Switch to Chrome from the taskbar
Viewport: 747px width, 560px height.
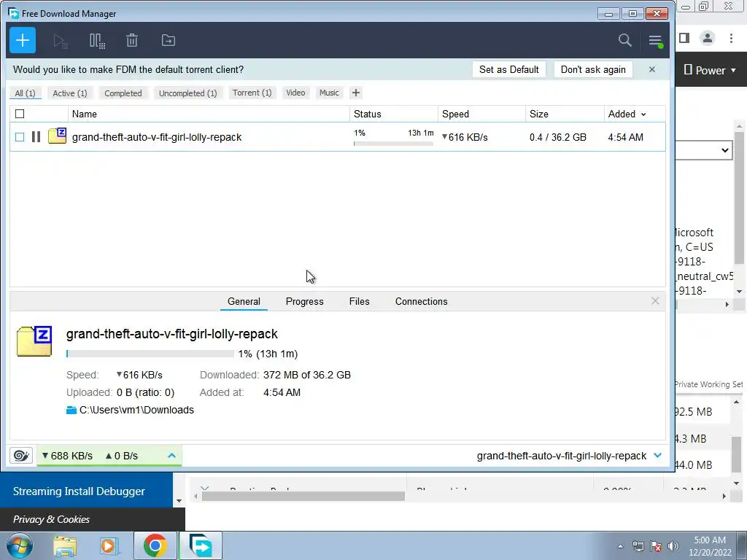click(155, 545)
